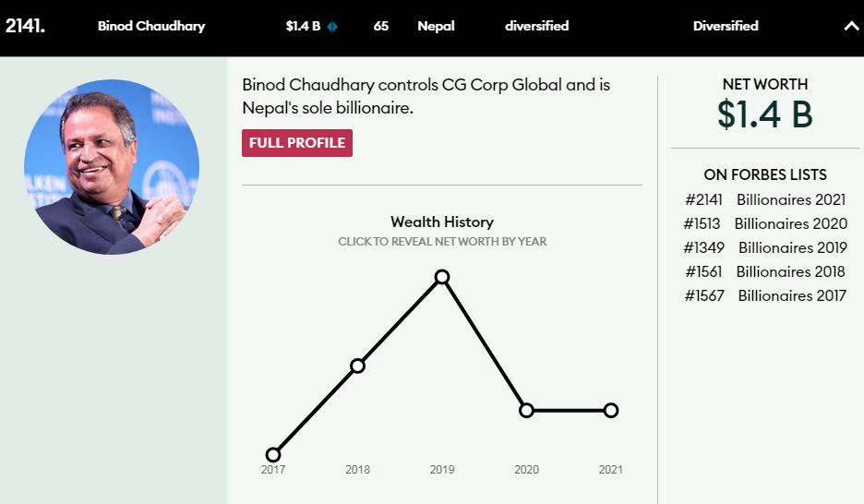Reveal net worth at the 2017 chart point
864x504 pixels.
tap(273, 454)
